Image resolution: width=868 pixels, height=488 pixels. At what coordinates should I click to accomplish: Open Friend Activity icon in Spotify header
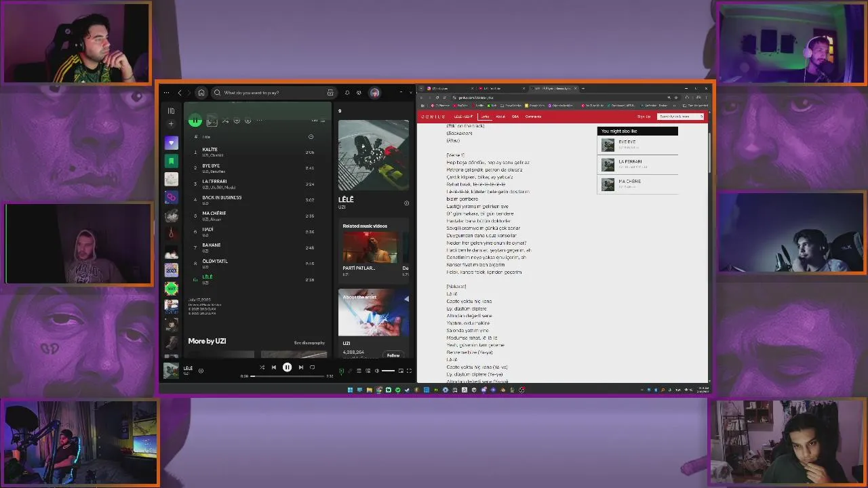click(x=359, y=93)
